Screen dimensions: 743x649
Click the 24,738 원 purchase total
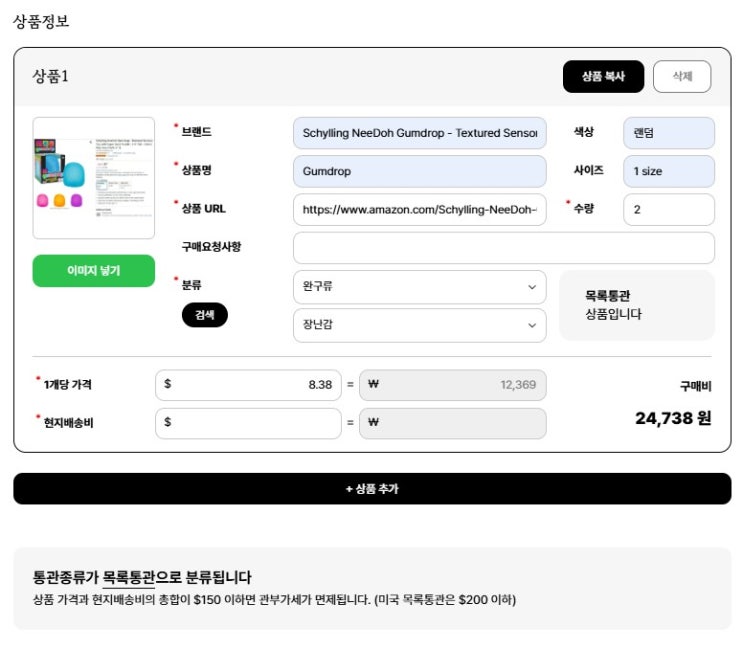click(673, 418)
